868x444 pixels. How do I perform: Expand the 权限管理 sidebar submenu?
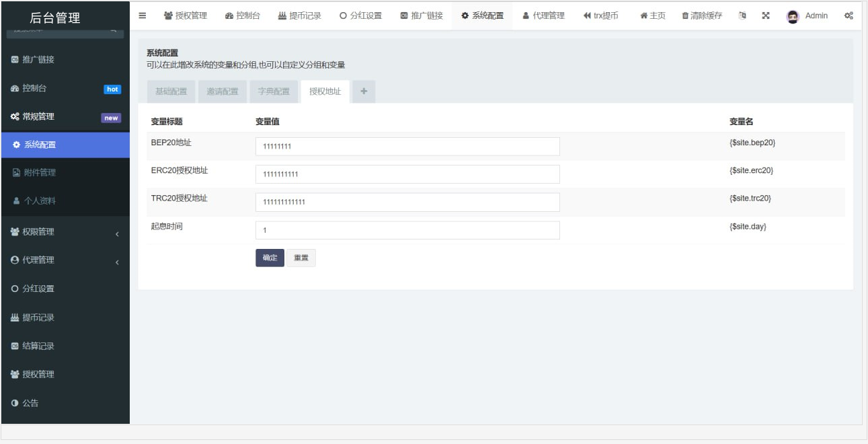(x=65, y=232)
